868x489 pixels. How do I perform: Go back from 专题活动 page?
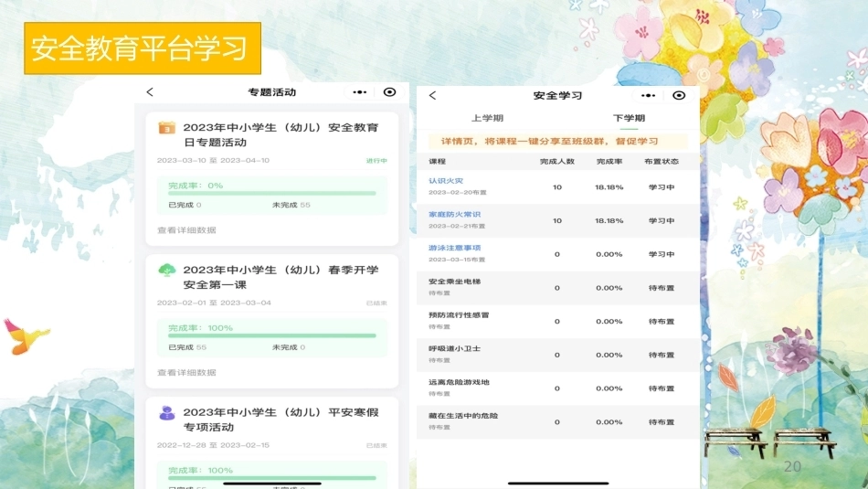point(150,92)
